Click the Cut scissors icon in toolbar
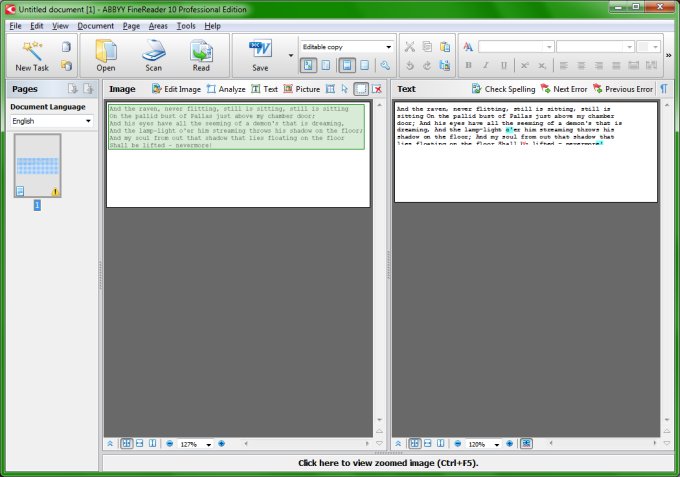Screen dimensions: 680x477 (x=410, y=46)
